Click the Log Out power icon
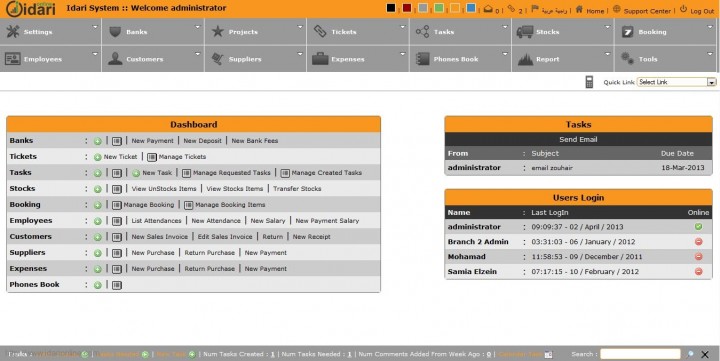Viewport: 720px width, 361px height. click(683, 9)
